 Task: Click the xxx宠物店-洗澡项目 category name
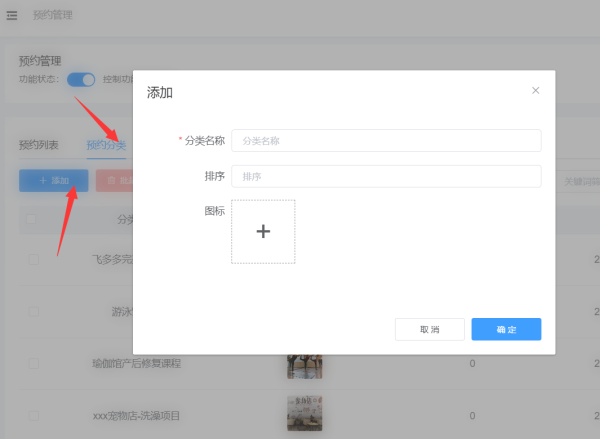[x=136, y=416]
